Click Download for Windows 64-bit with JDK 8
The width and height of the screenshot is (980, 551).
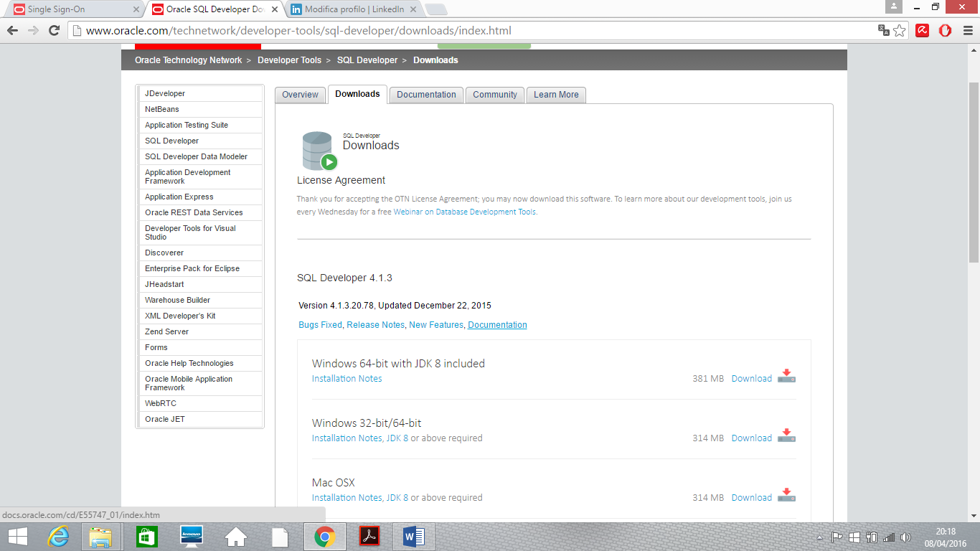point(751,378)
